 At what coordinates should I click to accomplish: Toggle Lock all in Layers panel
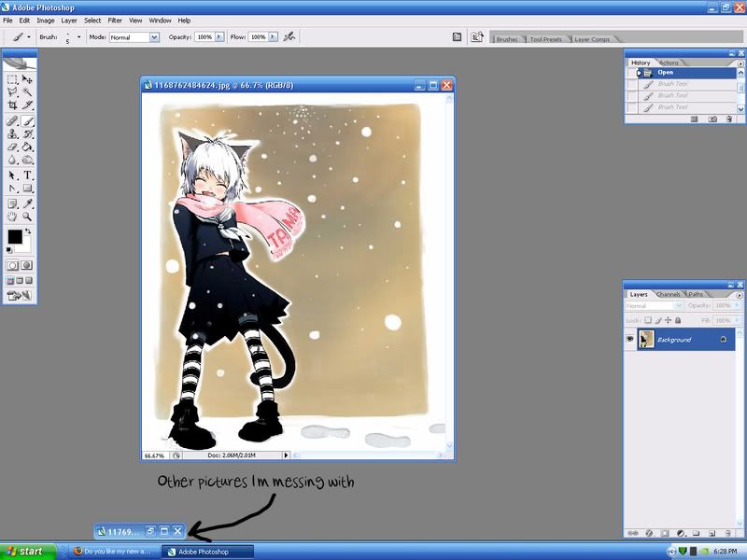coord(678,320)
